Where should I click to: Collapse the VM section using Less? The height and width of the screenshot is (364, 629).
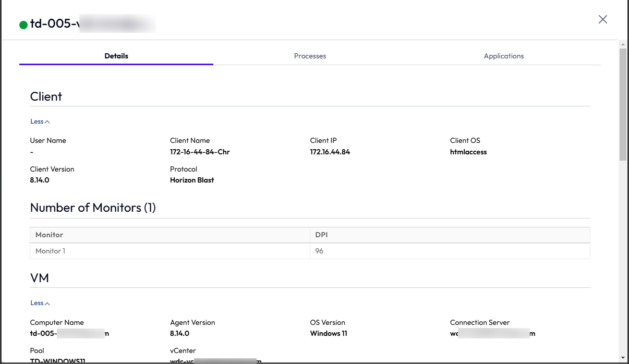tap(40, 303)
